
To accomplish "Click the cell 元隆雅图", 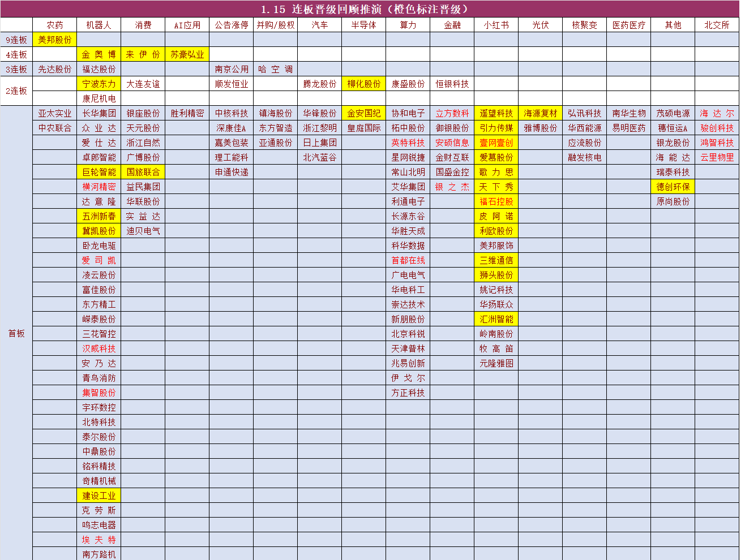I will pos(496,363).
